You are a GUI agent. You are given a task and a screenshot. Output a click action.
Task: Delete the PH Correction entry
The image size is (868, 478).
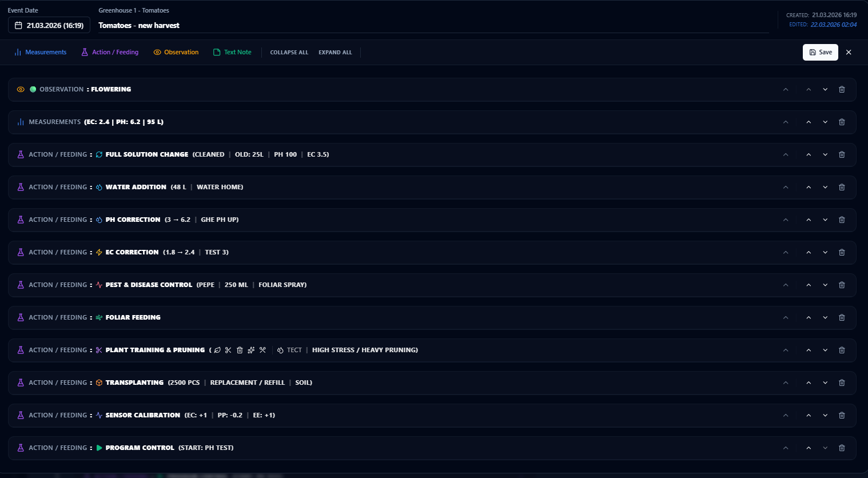tap(842, 220)
